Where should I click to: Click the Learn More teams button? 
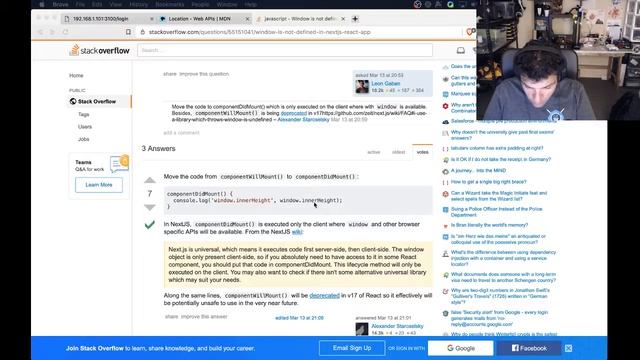(x=99, y=185)
